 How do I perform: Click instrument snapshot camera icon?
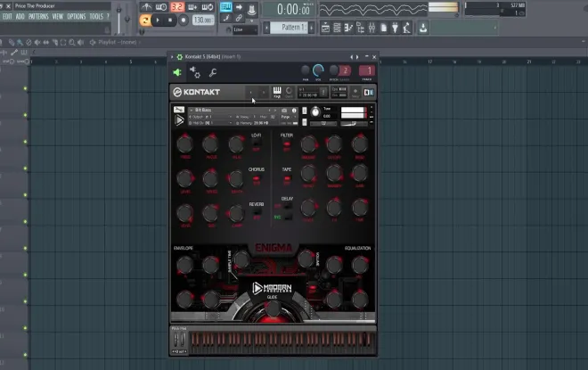(x=284, y=111)
